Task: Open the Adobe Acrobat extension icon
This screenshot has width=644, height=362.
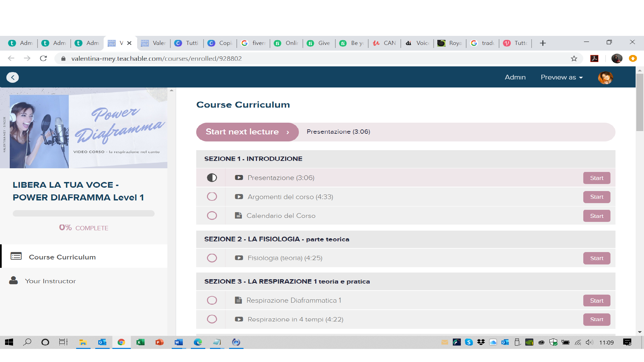Action: pos(594,59)
